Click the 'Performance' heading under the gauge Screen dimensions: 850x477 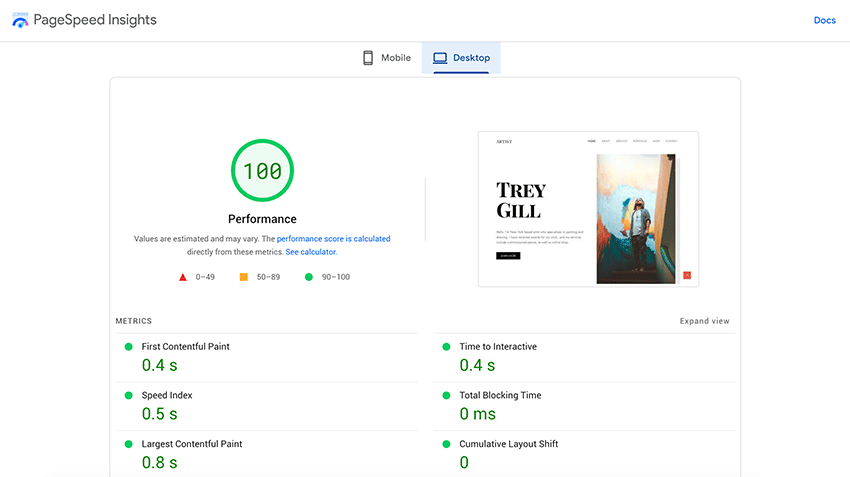262,219
